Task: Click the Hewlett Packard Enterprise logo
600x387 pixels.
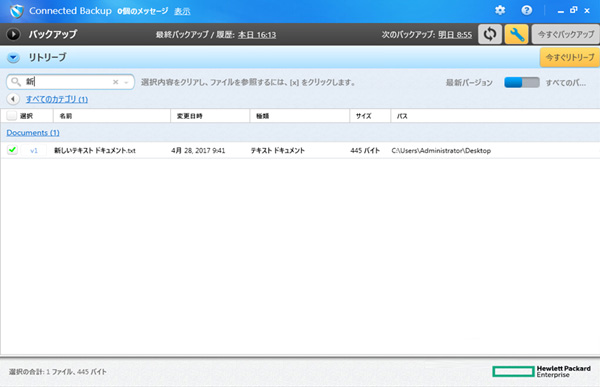Action: 541,371
